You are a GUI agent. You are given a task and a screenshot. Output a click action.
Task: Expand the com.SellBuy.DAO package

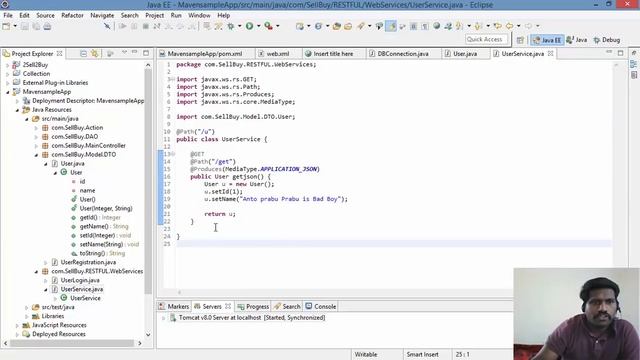pyautogui.click(x=36, y=137)
